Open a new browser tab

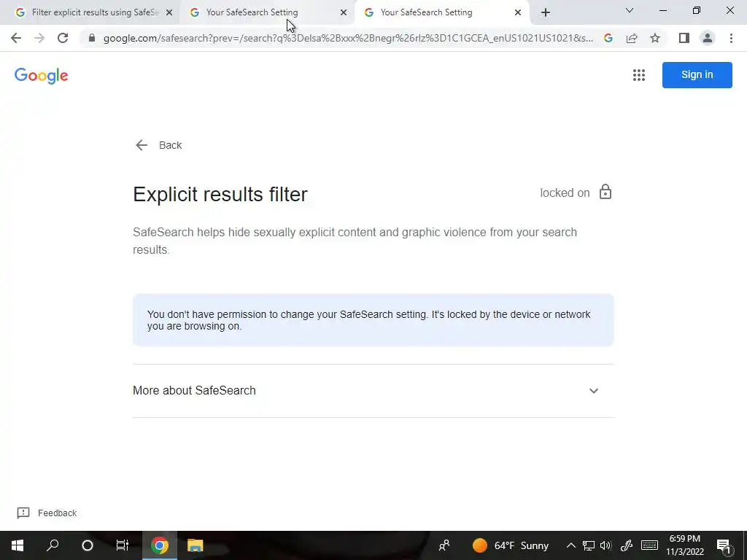[546, 12]
